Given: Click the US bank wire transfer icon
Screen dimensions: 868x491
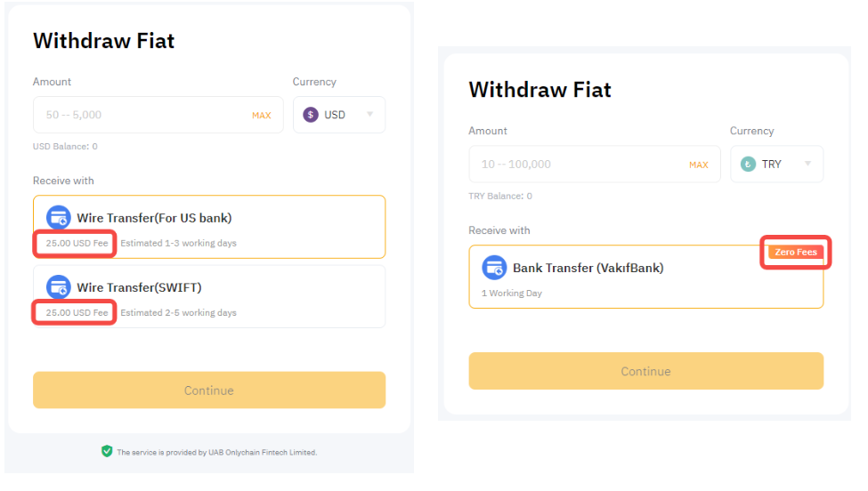Looking at the screenshot, I should [59, 218].
